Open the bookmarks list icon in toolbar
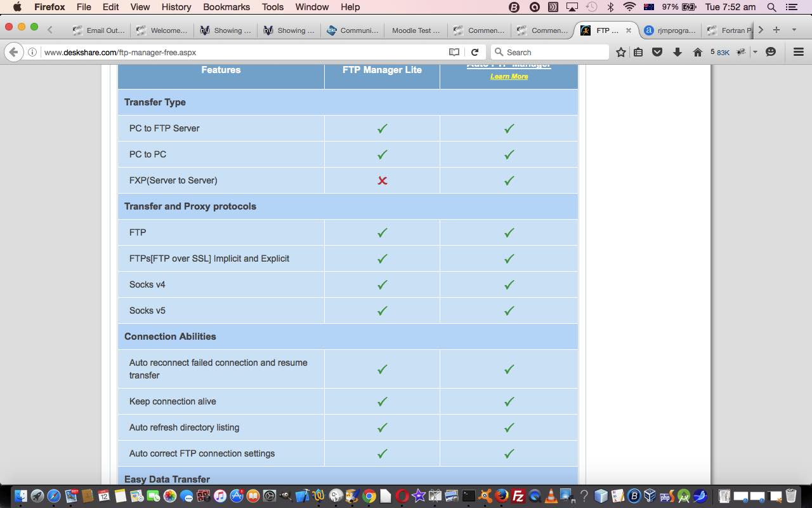This screenshot has width=812, height=508. coord(638,52)
